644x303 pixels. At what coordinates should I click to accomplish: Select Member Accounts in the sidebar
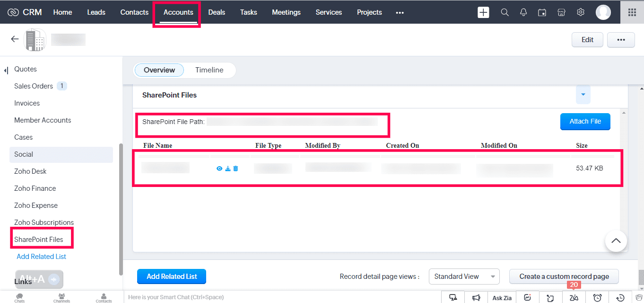(x=43, y=120)
